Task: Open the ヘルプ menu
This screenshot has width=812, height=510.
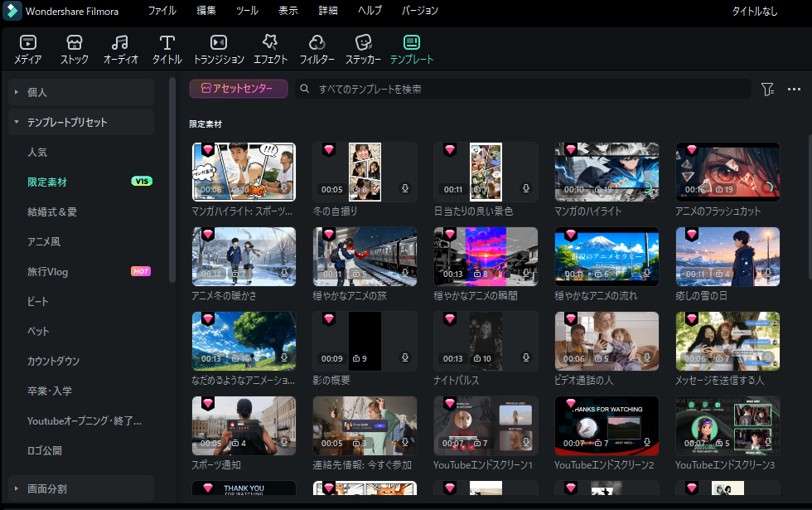Action: (x=370, y=11)
